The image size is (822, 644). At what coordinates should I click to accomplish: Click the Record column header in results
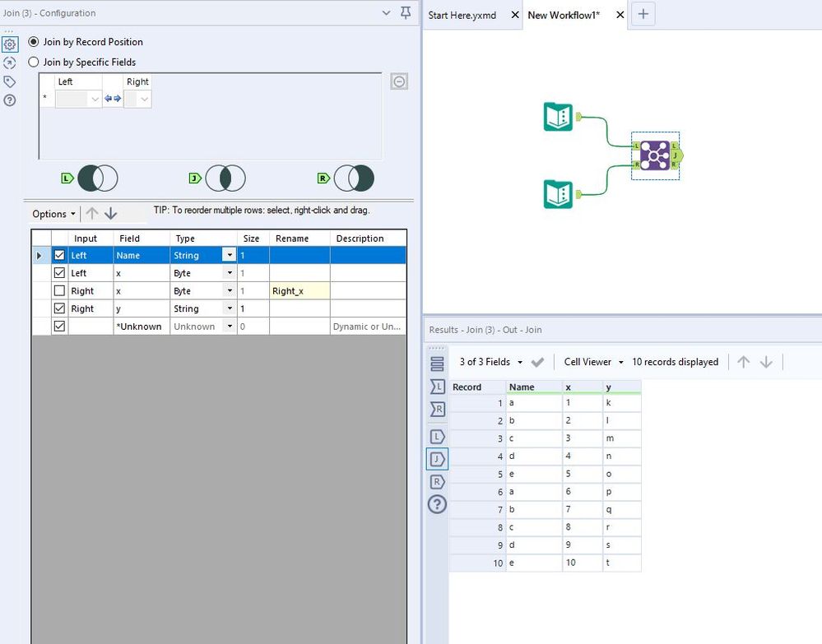477,387
